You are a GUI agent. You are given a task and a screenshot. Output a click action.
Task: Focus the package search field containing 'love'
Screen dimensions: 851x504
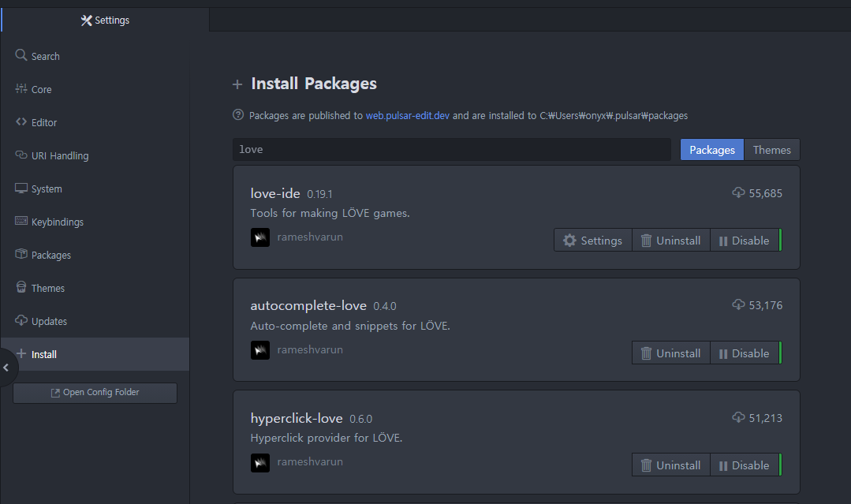pos(452,149)
